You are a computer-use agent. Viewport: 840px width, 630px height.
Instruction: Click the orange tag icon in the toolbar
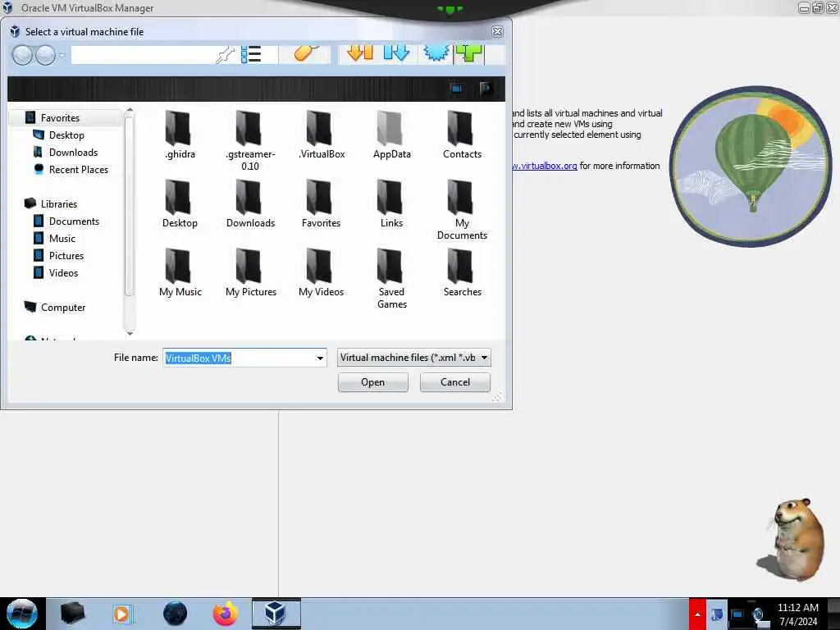(x=306, y=53)
